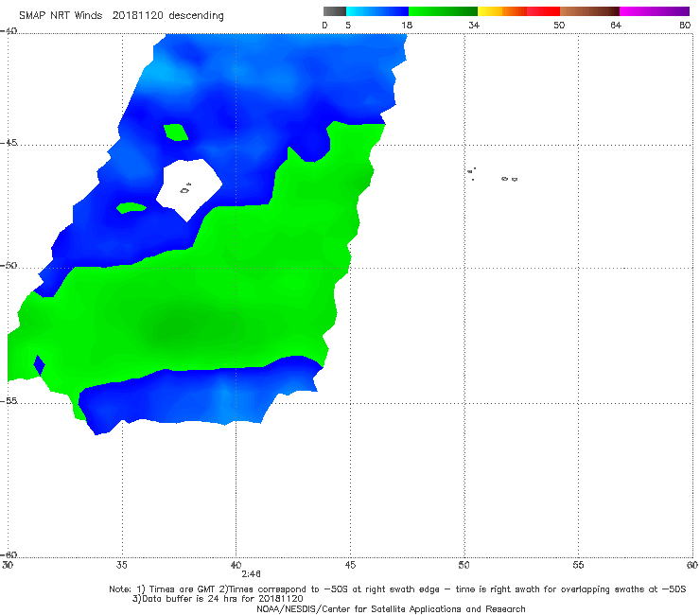Click the NOAA/NESDIS credit line
This screenshot has width=700, height=615.
pos(391,608)
